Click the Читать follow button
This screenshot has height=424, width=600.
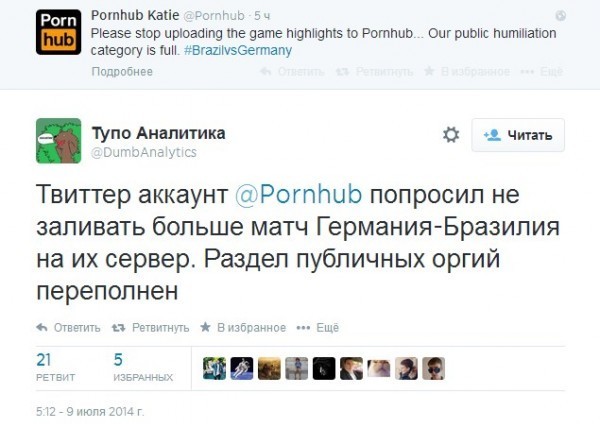(x=518, y=135)
